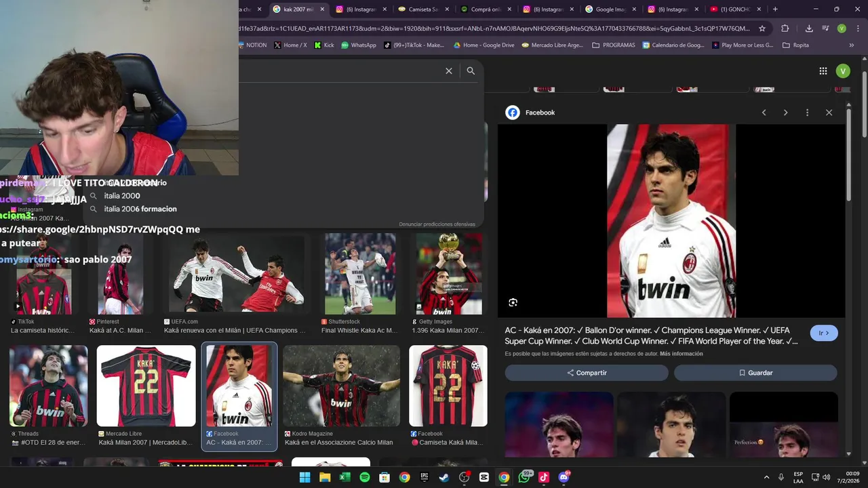Show next image with right arrow in panel
The height and width of the screenshot is (488, 868).
click(x=785, y=113)
